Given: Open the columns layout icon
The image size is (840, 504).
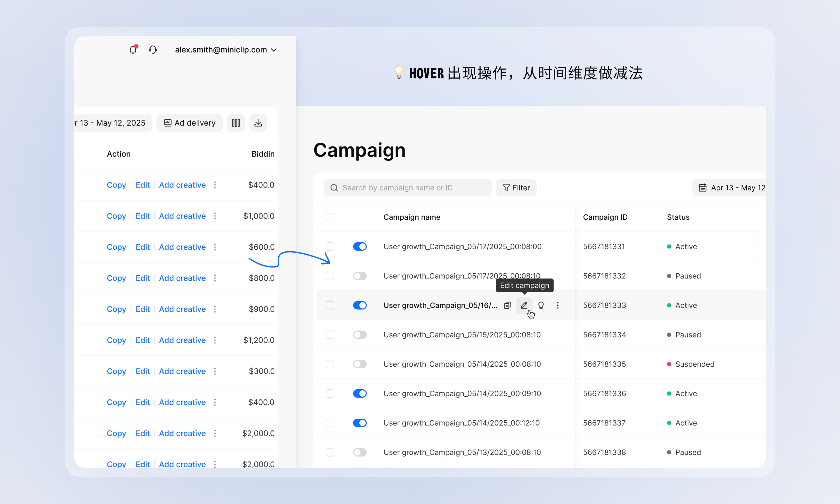Looking at the screenshot, I should pyautogui.click(x=236, y=122).
